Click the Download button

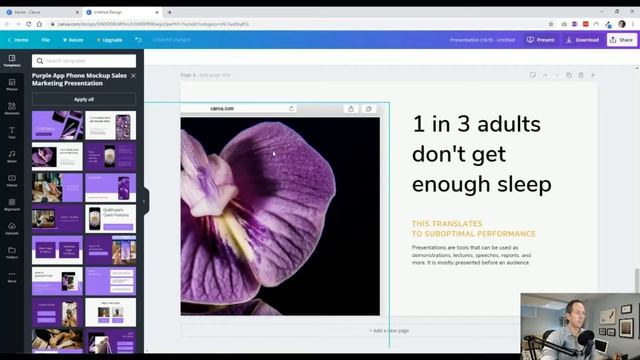(x=582, y=40)
